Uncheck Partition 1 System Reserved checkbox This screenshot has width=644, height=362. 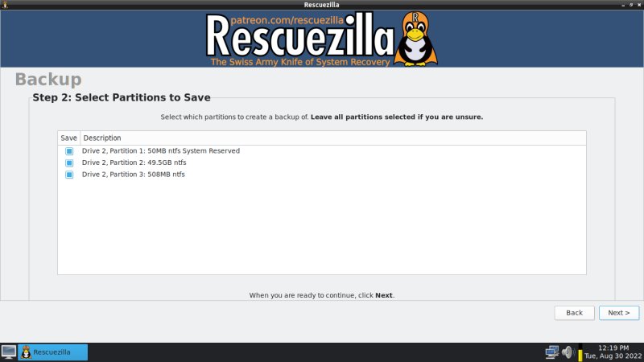click(69, 151)
